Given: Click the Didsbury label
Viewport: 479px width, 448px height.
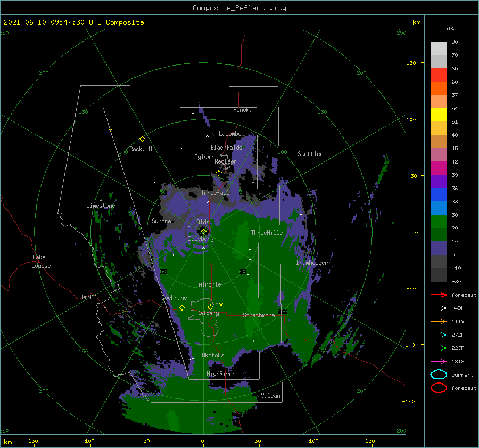Looking at the screenshot, I should (x=201, y=239).
